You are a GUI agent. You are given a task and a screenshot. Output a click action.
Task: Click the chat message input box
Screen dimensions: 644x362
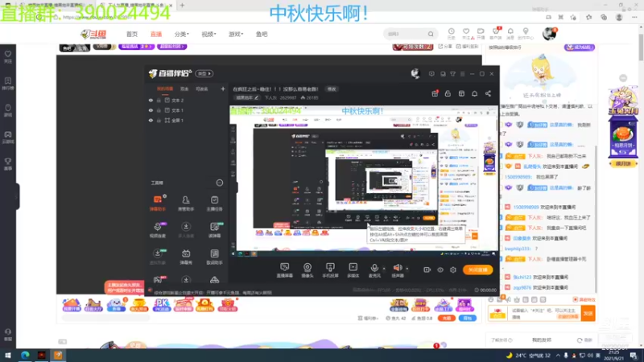[x=544, y=314]
